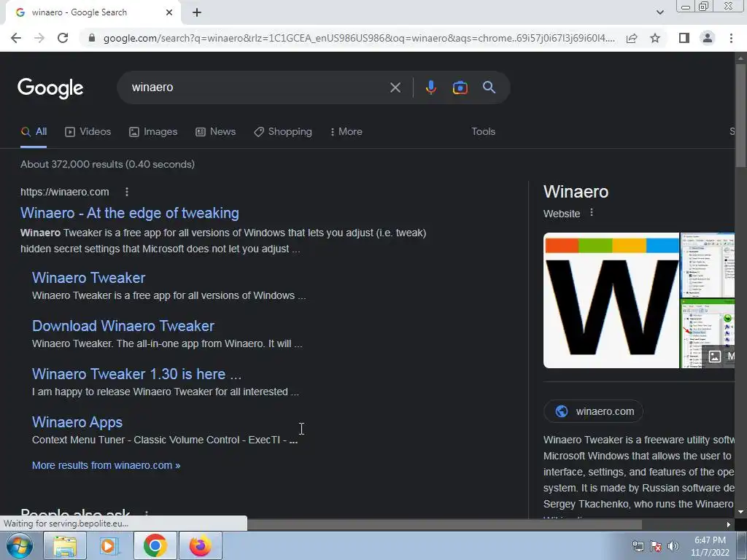Click the magnifier search button
Viewport: 747px width, 560px height.
489,87
